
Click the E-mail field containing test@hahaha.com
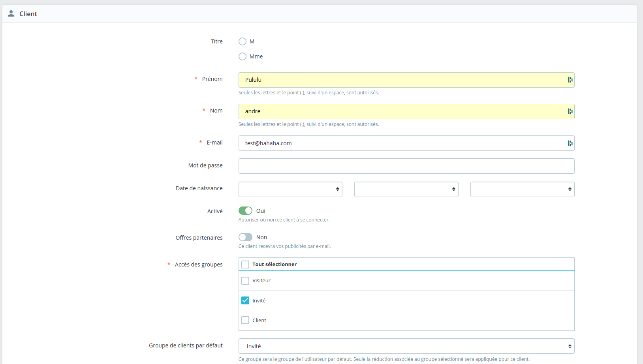tap(395, 143)
